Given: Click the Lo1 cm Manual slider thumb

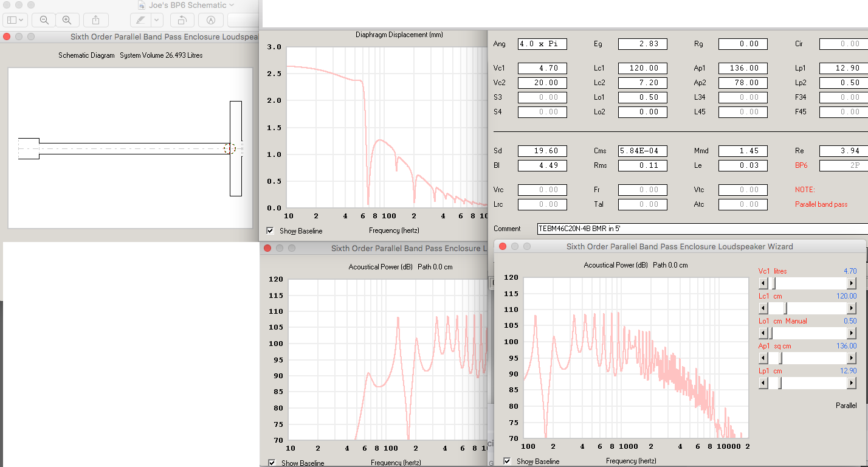Looking at the screenshot, I should pos(770,333).
